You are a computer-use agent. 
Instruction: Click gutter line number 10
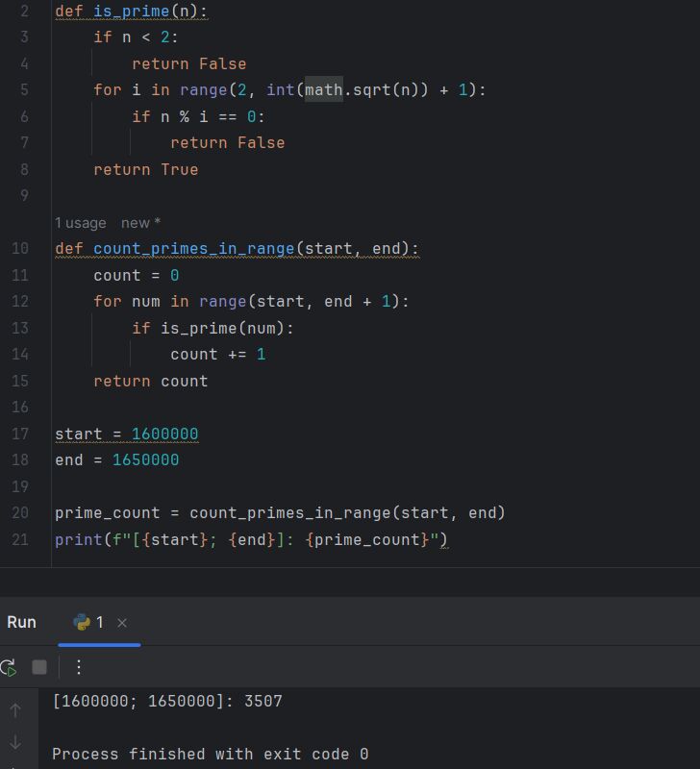(x=21, y=249)
